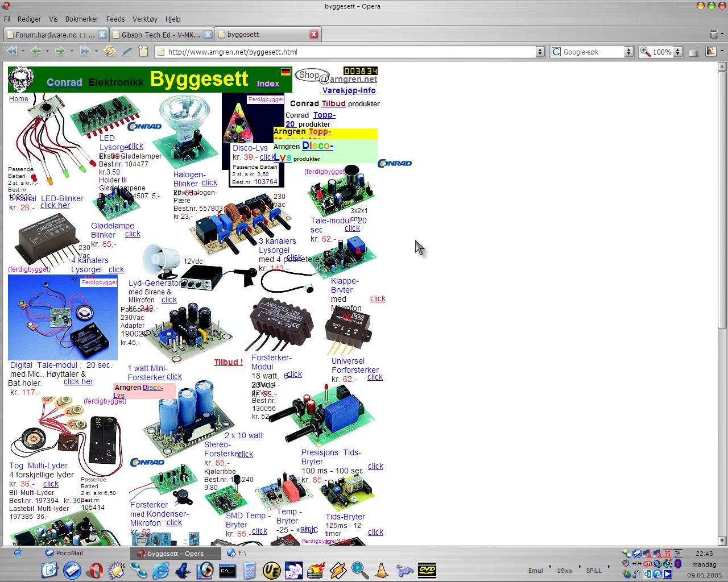728x582 pixels.
Task: Expand the Rewind history dropdown arrow
Action: (23, 51)
